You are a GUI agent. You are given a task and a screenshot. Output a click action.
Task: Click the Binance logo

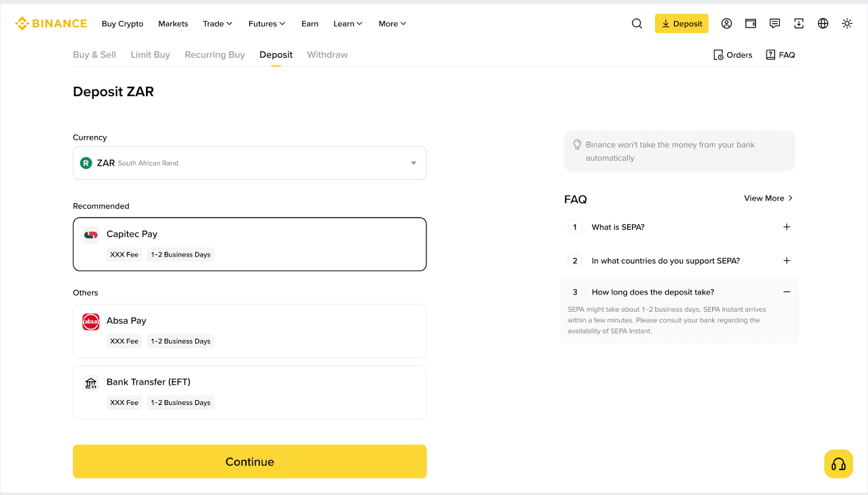coord(51,23)
